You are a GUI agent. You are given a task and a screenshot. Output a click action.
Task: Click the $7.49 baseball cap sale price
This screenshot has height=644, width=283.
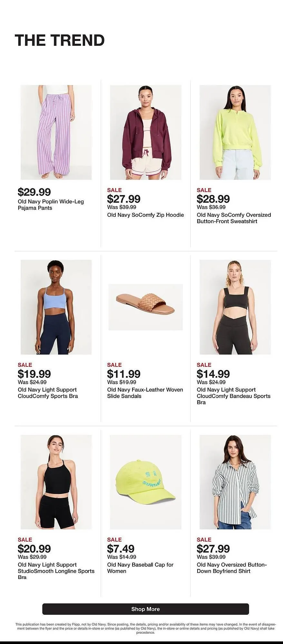coord(121,549)
